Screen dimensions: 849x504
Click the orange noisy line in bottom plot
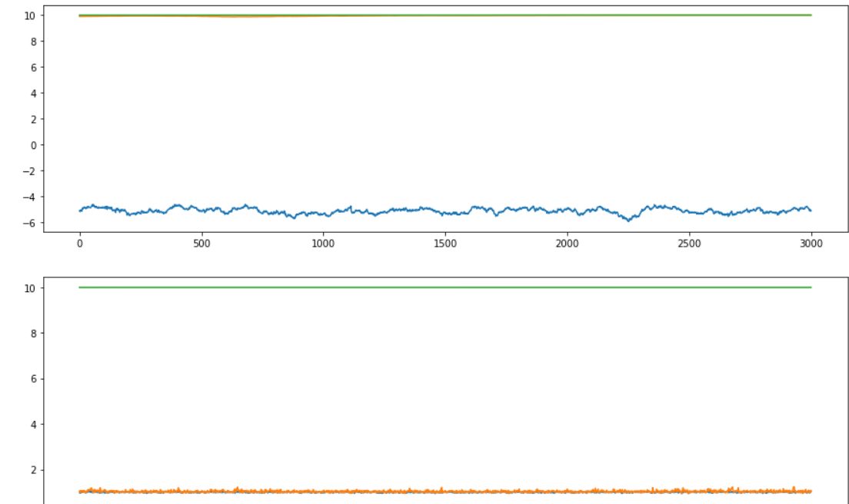(445, 491)
